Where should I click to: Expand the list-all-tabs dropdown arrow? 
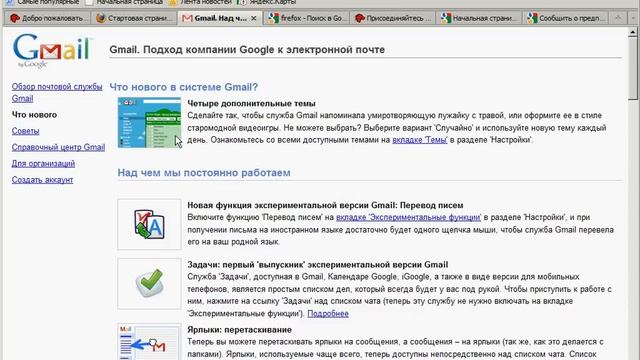pos(633,18)
